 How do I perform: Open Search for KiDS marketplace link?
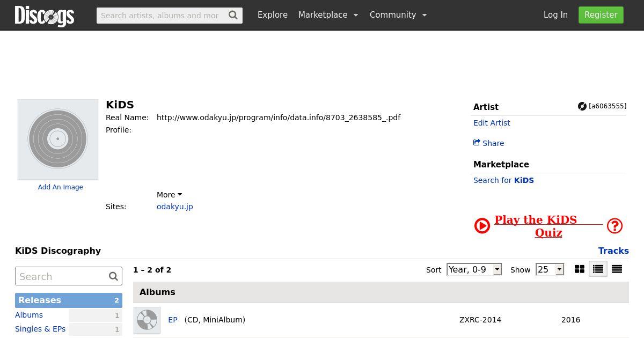(503, 180)
